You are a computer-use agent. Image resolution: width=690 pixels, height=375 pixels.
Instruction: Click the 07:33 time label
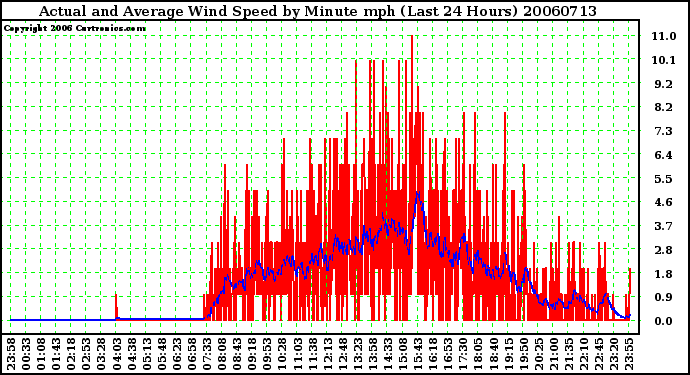tap(207, 354)
